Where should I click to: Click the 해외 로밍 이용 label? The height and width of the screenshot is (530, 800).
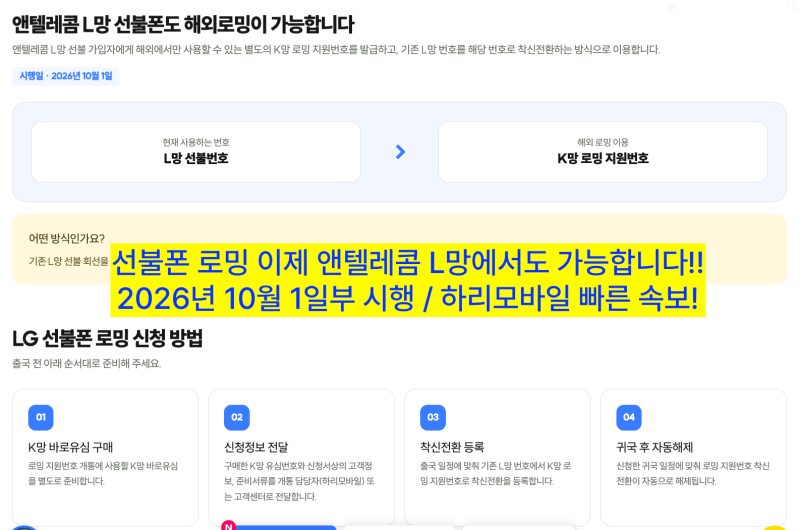pos(603,142)
